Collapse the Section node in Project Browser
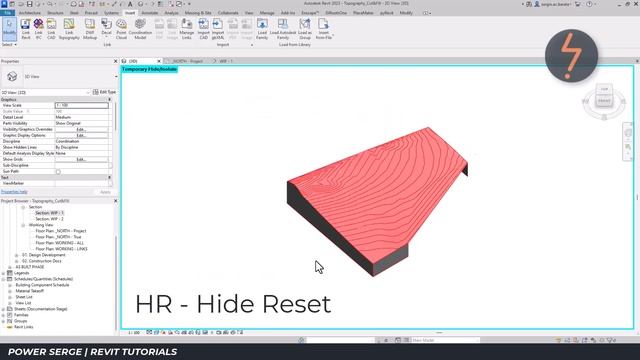This screenshot has height=360, width=640. 23,207
